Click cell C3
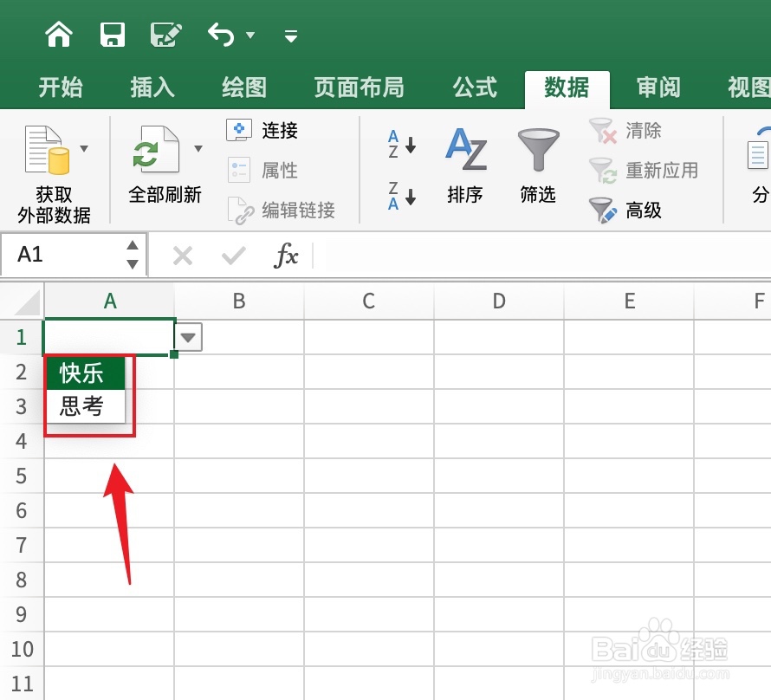771x700 pixels. coord(369,406)
